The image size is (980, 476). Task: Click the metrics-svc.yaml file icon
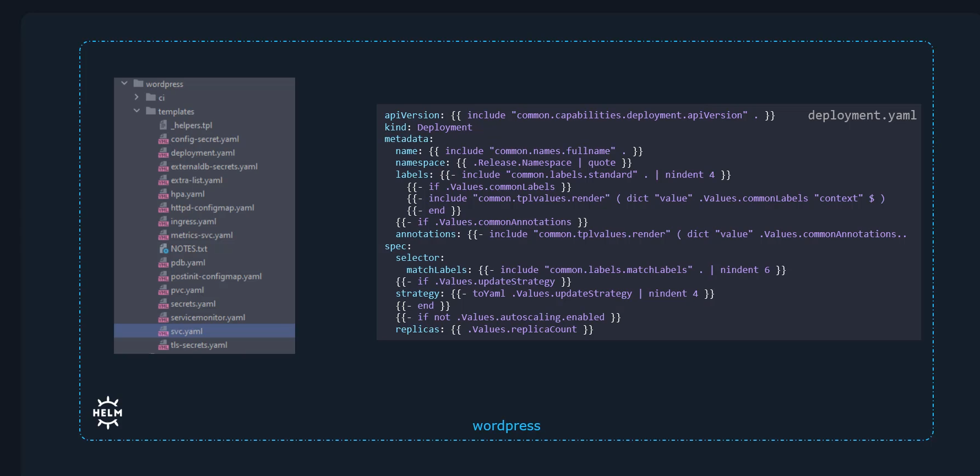[163, 235]
